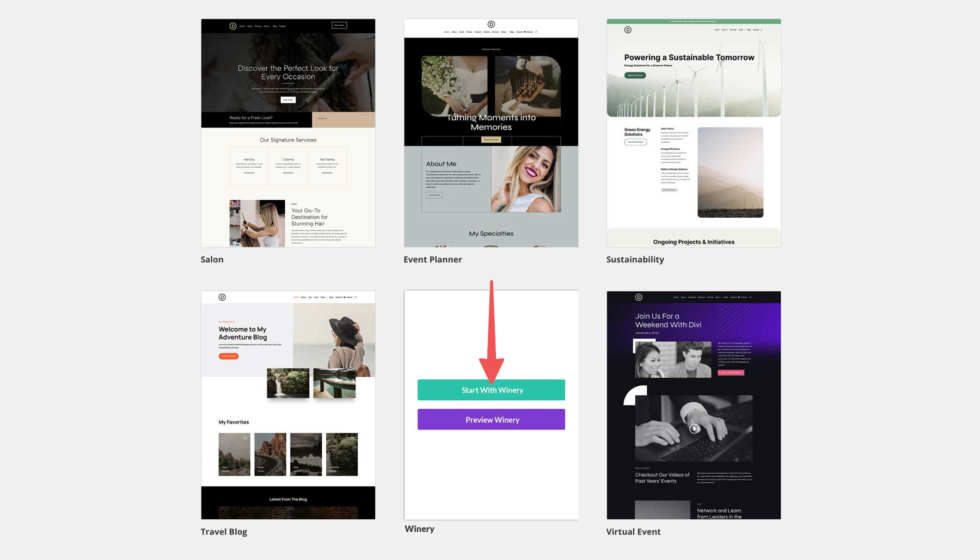Click the Divi logo in the Event Planner header
Viewport: 980px width, 560px height.
point(491,24)
